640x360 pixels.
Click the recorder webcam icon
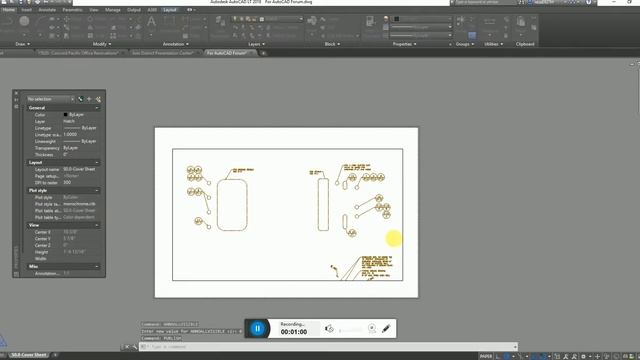coord(372,329)
